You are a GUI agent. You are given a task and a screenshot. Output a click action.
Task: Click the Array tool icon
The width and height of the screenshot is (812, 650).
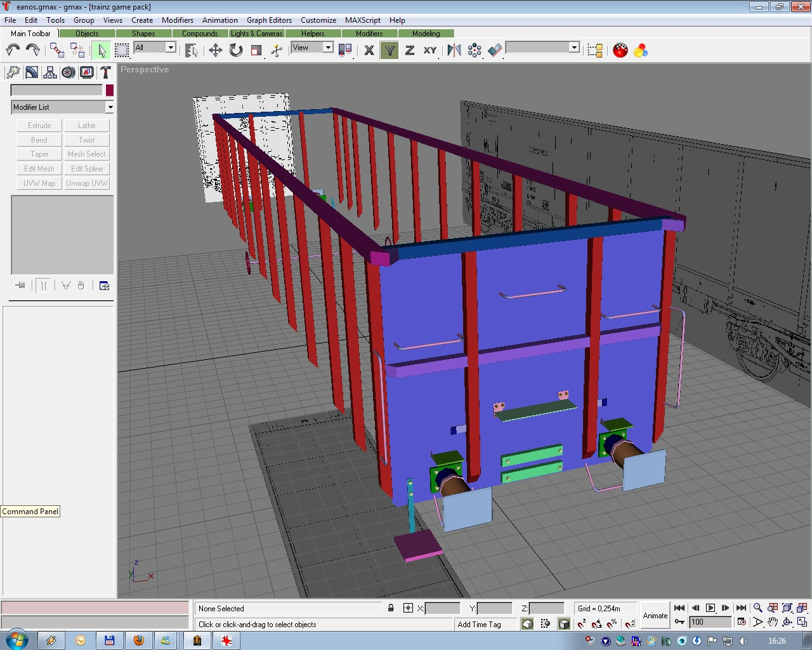click(x=475, y=50)
